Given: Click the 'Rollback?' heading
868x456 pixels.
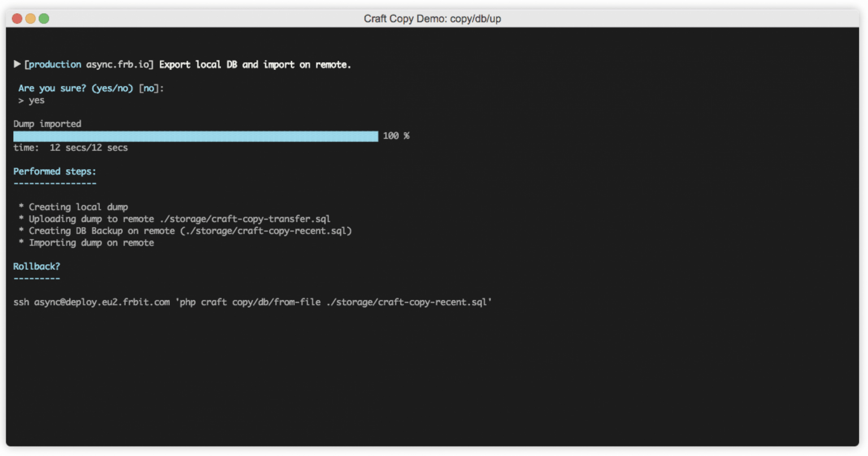Looking at the screenshot, I should (36, 266).
